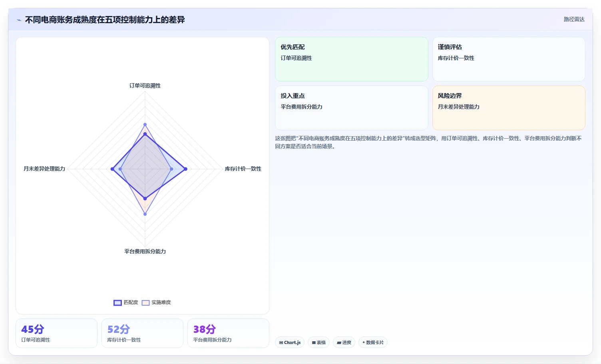
Task: Click the 匹配度 legend color box
Action: pyautogui.click(x=117, y=303)
